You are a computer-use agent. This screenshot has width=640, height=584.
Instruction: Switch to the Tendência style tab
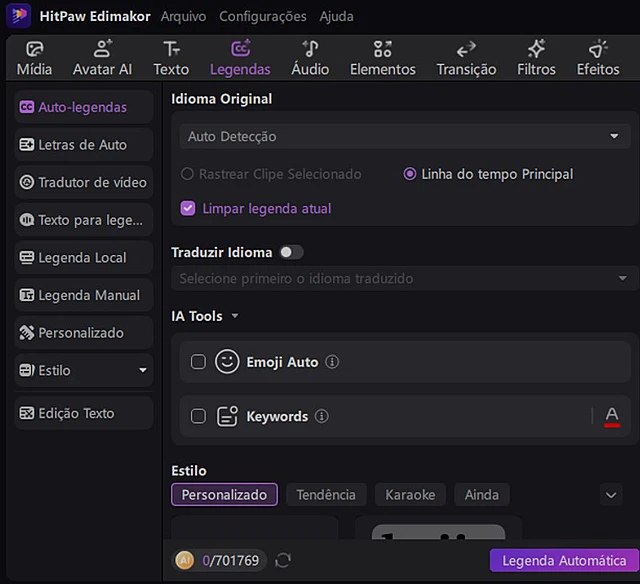pyautogui.click(x=326, y=495)
